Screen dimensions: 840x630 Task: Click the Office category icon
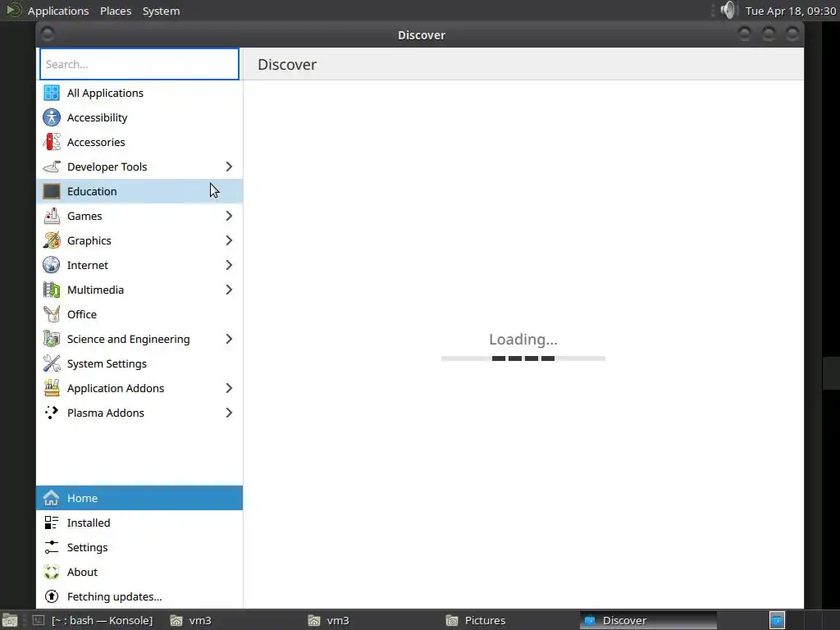52,314
